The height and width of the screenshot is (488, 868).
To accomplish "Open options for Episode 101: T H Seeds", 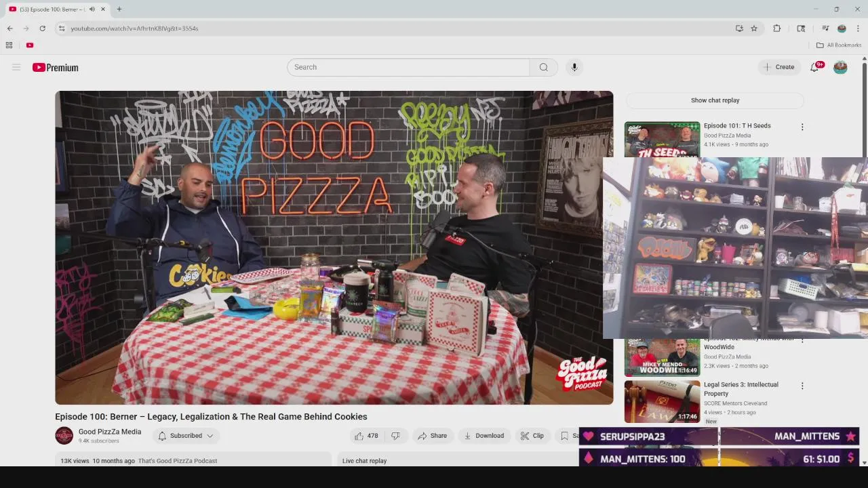I will pos(802,127).
